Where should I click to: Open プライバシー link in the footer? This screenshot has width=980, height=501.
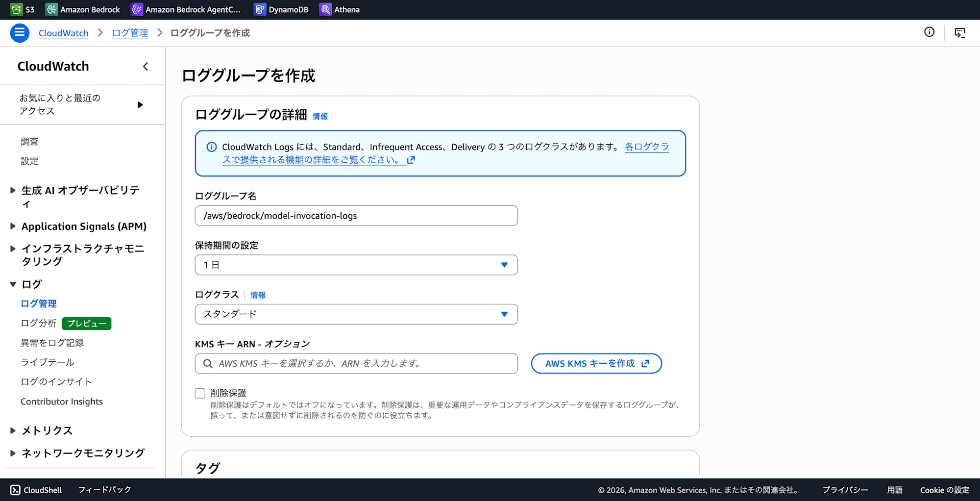coord(845,490)
